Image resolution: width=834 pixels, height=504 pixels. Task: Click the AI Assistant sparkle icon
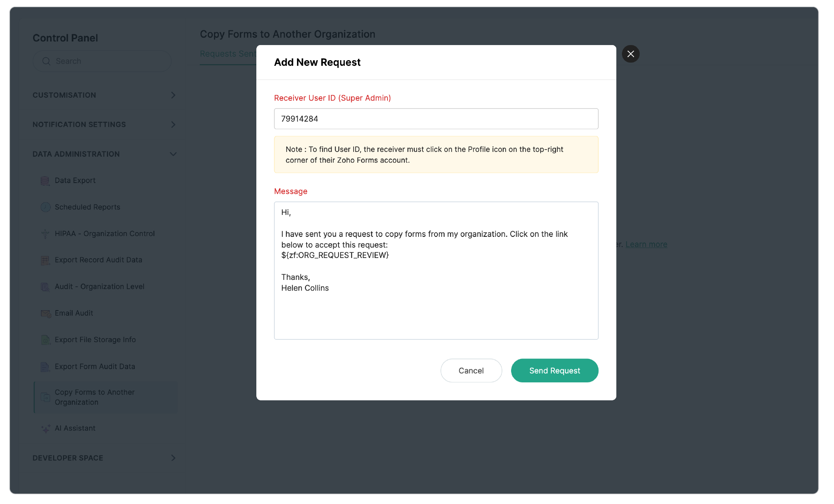46,429
